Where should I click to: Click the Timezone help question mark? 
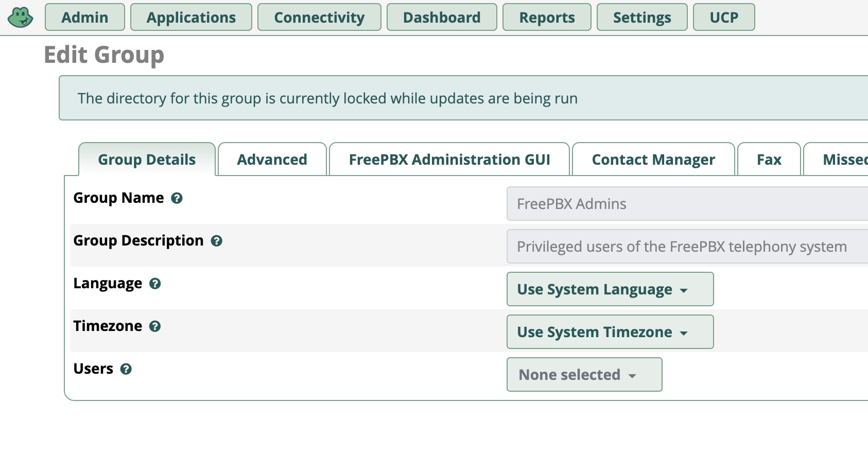point(155,326)
